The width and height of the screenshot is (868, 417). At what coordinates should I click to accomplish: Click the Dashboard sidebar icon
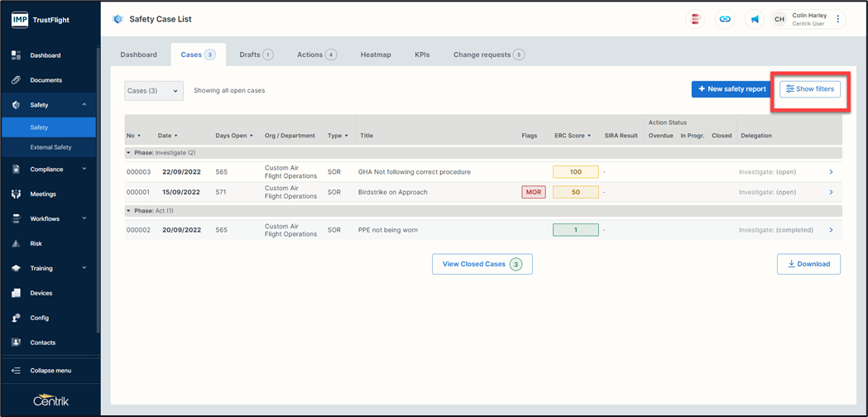click(x=16, y=55)
